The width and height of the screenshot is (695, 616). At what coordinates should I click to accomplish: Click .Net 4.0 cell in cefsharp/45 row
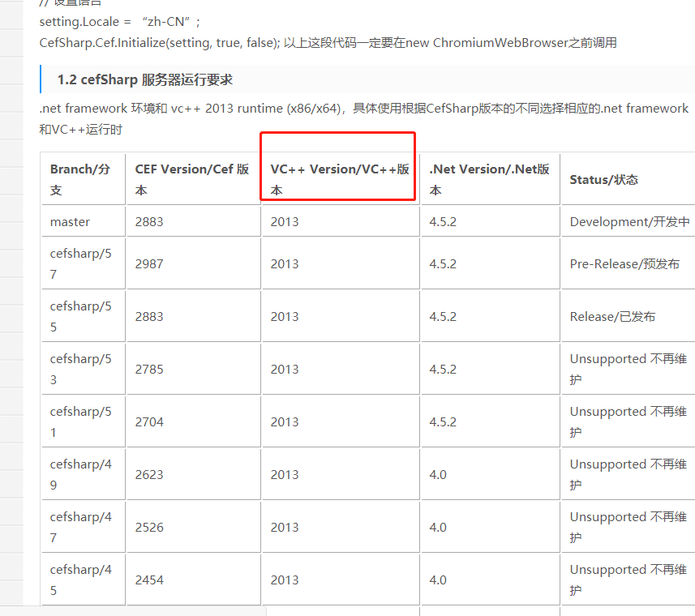(x=490, y=580)
